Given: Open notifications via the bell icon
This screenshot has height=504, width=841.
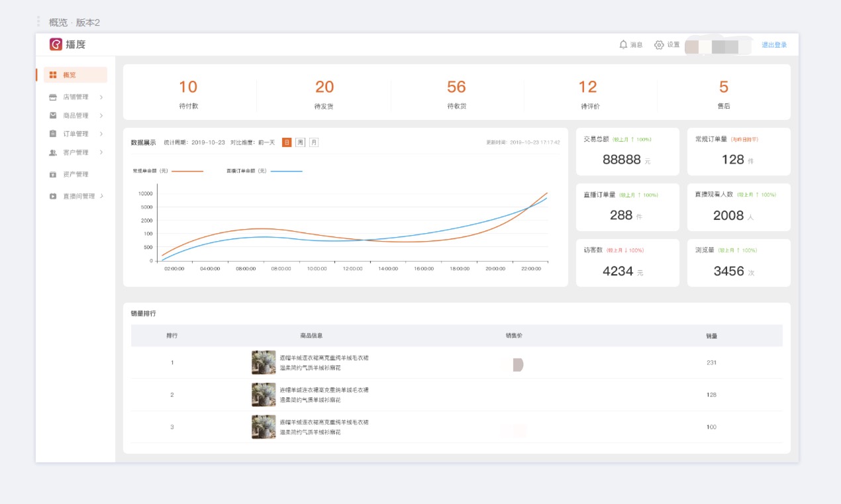Looking at the screenshot, I should [623, 44].
